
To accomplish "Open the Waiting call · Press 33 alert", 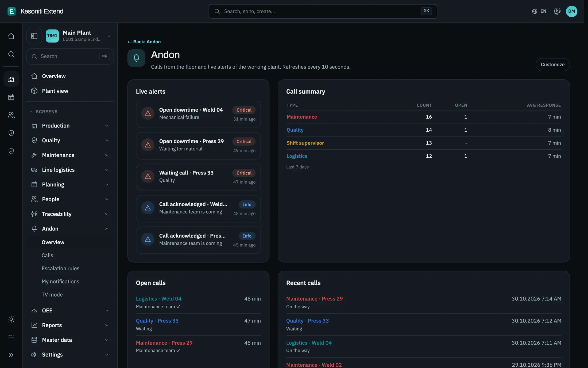I will click(198, 177).
